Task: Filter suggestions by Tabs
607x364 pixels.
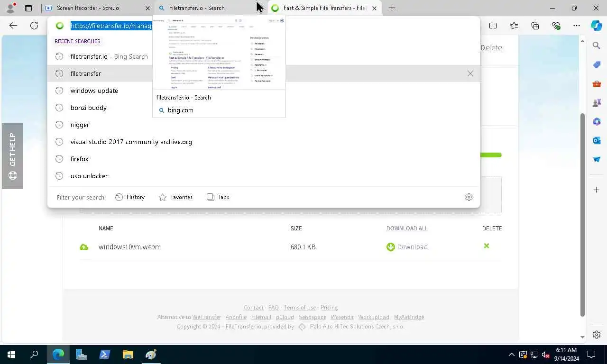Action: coord(218,197)
